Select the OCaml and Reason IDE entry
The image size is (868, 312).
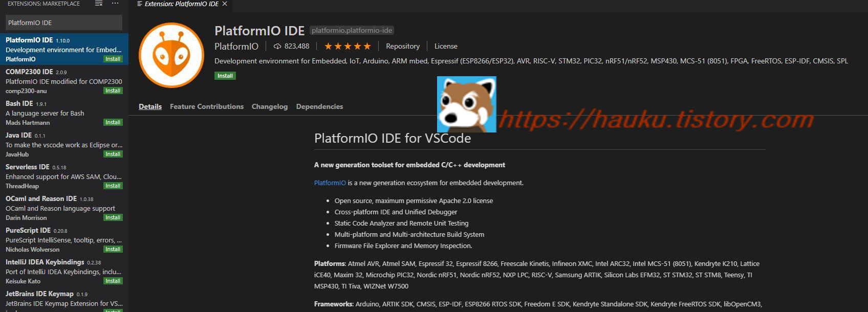pos(64,208)
